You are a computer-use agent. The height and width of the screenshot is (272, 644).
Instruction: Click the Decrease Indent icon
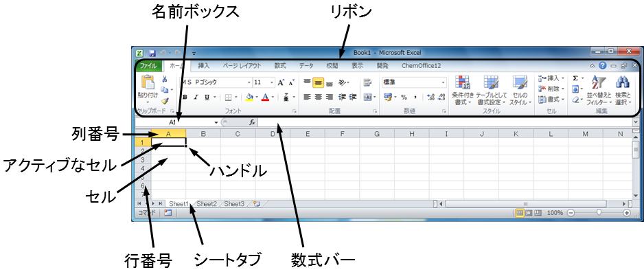coord(342,98)
